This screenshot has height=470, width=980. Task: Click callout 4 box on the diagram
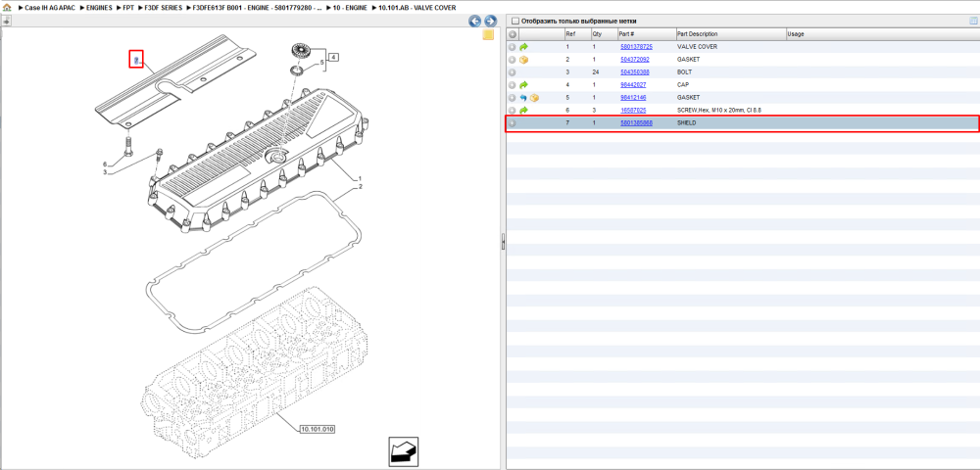tap(333, 58)
